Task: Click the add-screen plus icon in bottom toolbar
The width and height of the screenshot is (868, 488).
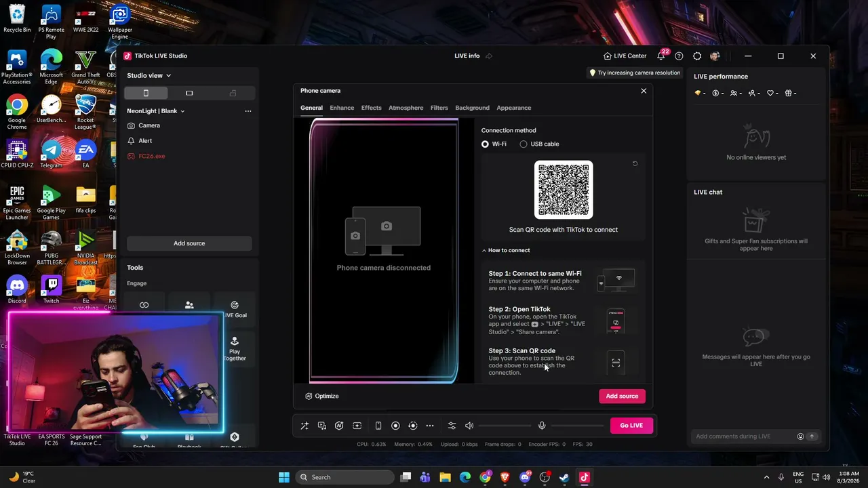Action: (x=357, y=426)
